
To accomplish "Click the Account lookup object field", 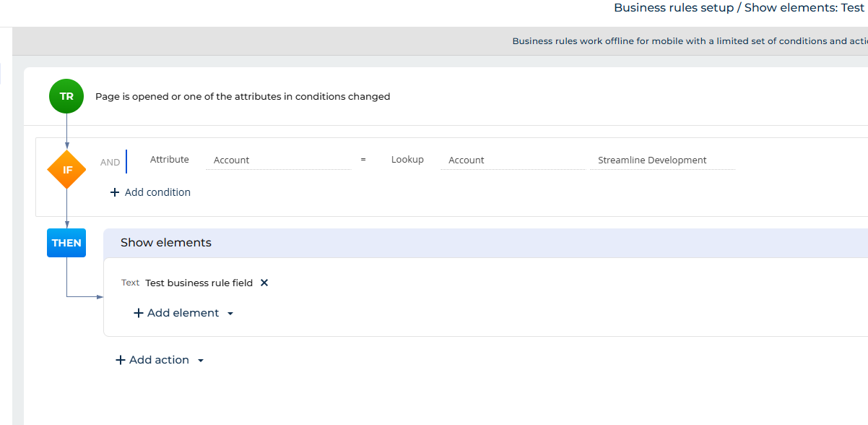I will pos(511,160).
